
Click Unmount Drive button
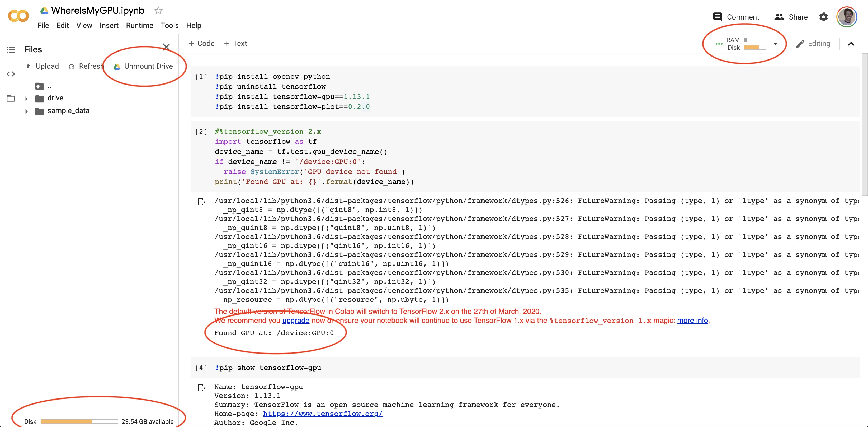(x=144, y=66)
